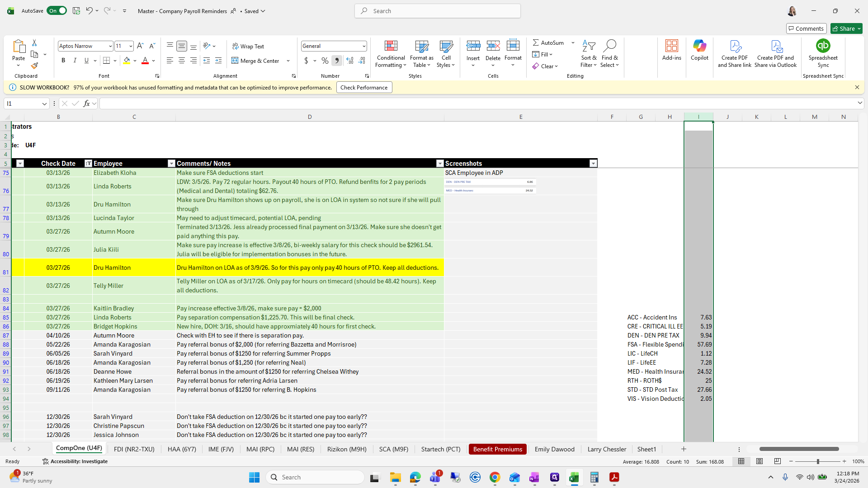The height and width of the screenshot is (488, 868).
Task: Open the Employee column filter dropdown
Action: (x=171, y=164)
